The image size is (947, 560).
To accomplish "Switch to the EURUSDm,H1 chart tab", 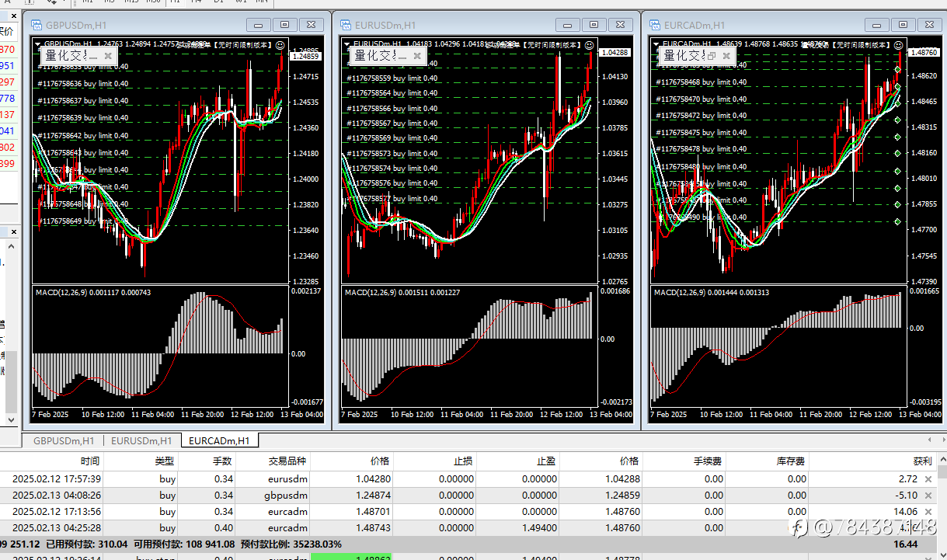I will (141, 440).
